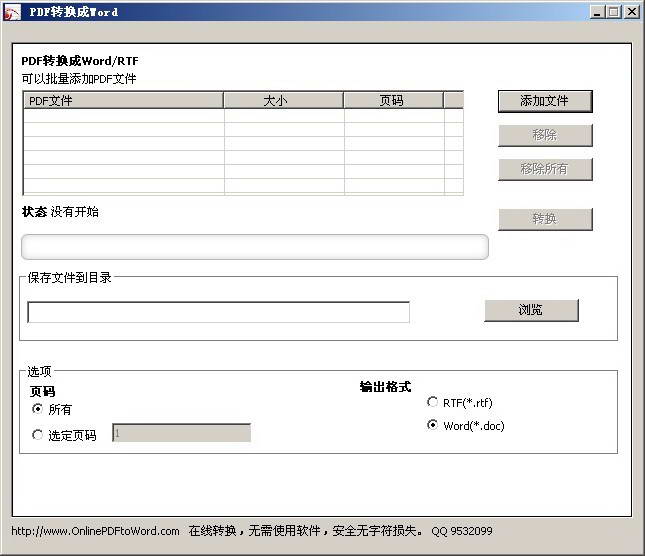Screen dimensions: 645x556
Task: Select the 选定页码 radio button
Action: 37,435
